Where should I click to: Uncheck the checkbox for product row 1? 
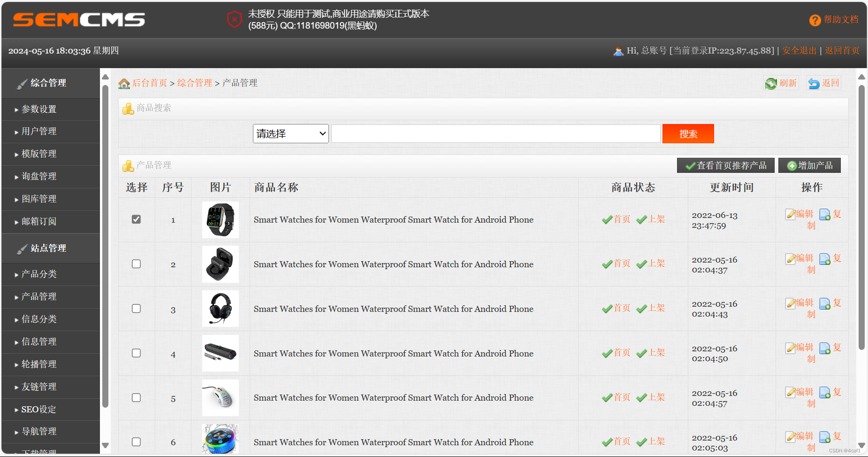[x=136, y=219]
